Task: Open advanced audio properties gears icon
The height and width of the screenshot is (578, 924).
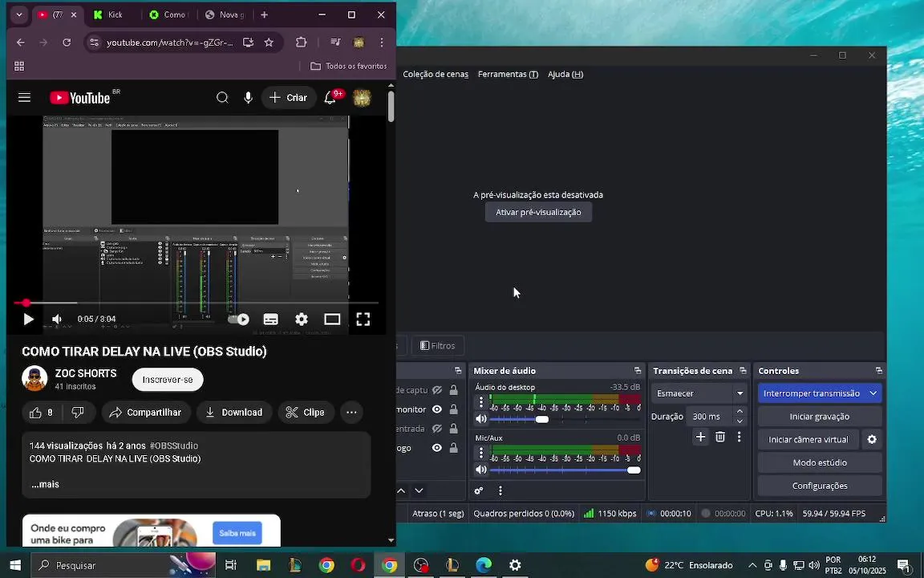Action: [479, 490]
